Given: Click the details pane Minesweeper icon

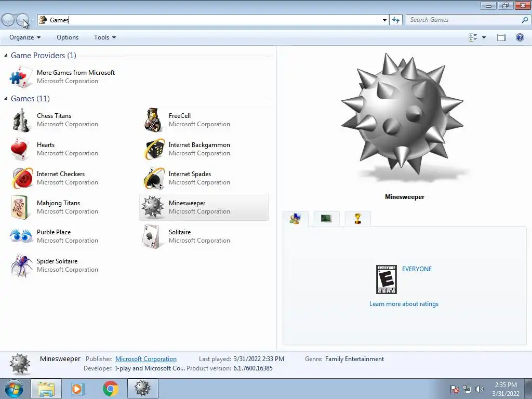Looking at the screenshot, I should click(20, 364).
